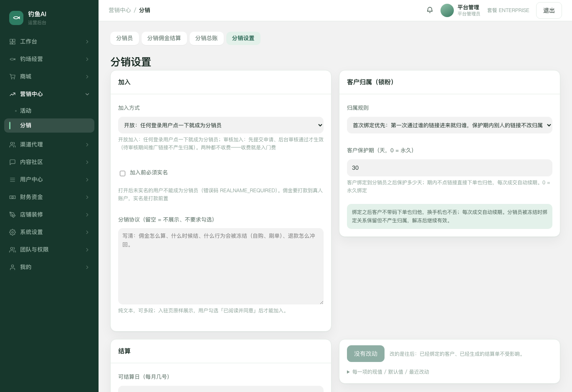Screen dimensions: 572x392
Task: Open the 归属规则 dropdown
Action: coord(450,125)
